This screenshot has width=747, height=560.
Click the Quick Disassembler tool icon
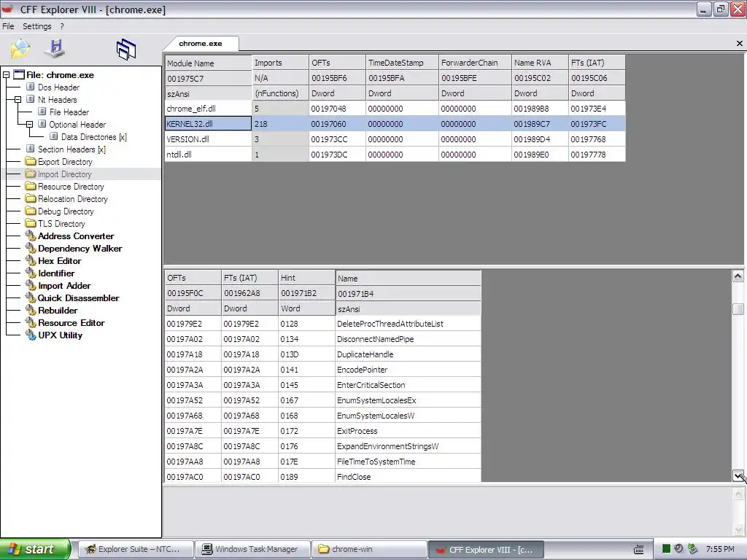(x=31, y=297)
